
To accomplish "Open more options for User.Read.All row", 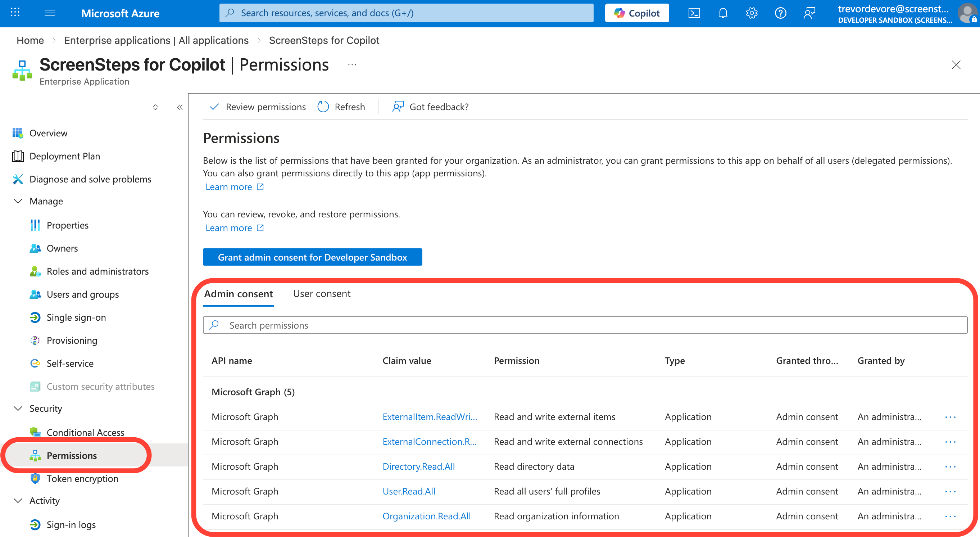I will click(950, 491).
